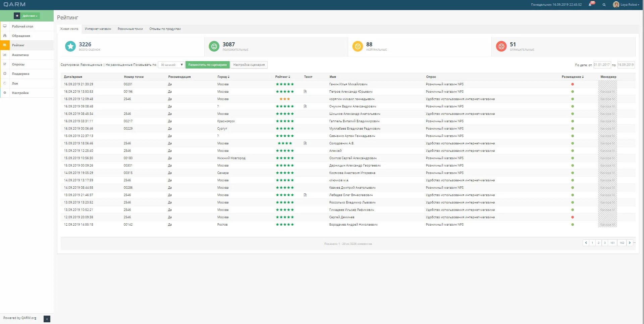Toggle green placement dot for Бородачев Андрей Николаевич
Image resolution: width=644 pixels, height=324 pixels.
point(573,225)
